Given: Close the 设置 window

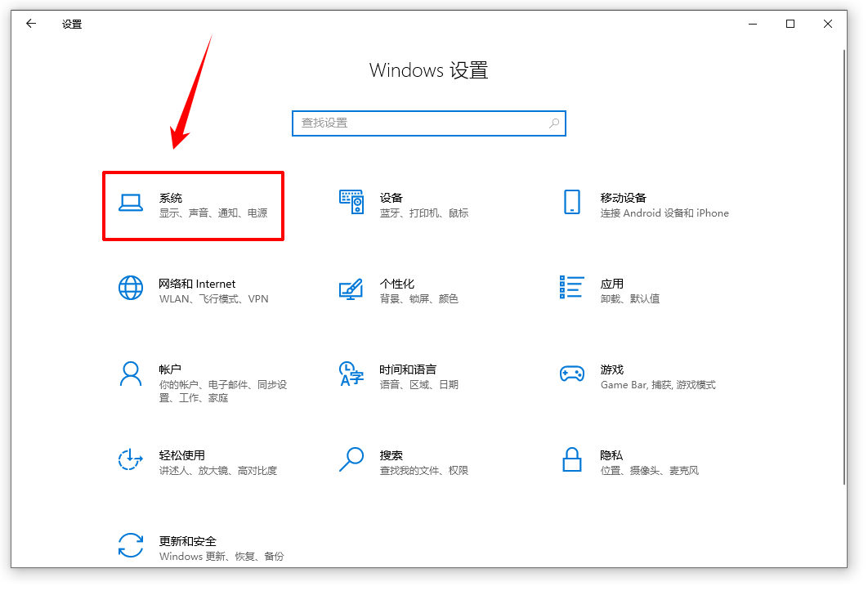Looking at the screenshot, I should [x=828, y=24].
